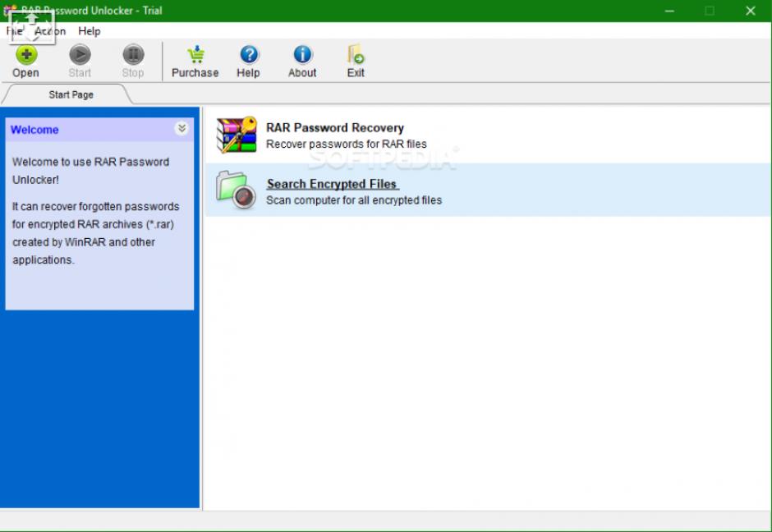Click 'Recover passwords for RAR files' text
The height and width of the screenshot is (532, 772).
[x=346, y=144]
